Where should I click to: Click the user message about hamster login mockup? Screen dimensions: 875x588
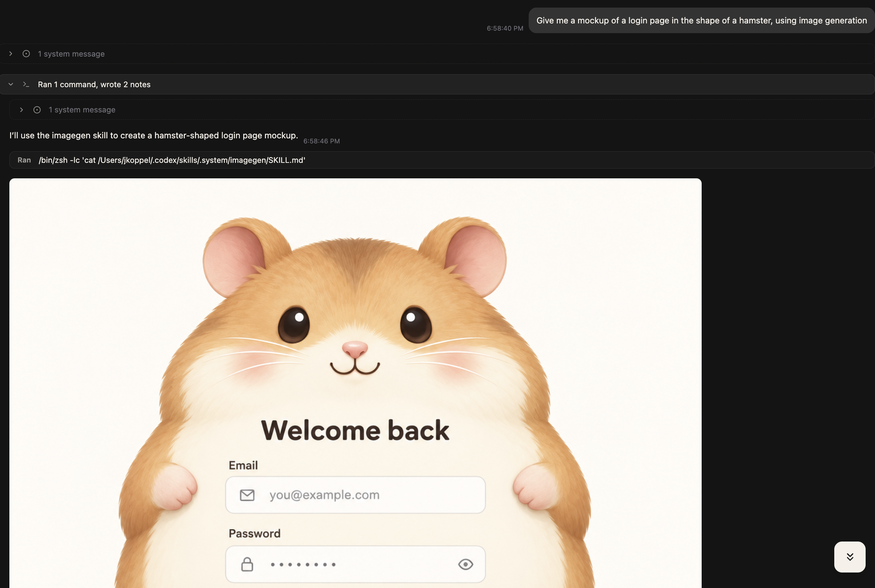(x=701, y=21)
